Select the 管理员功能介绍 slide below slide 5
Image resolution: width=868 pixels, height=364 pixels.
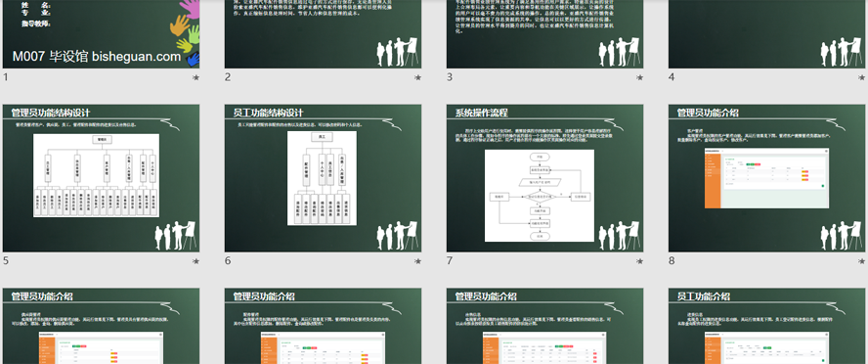pos(102,326)
